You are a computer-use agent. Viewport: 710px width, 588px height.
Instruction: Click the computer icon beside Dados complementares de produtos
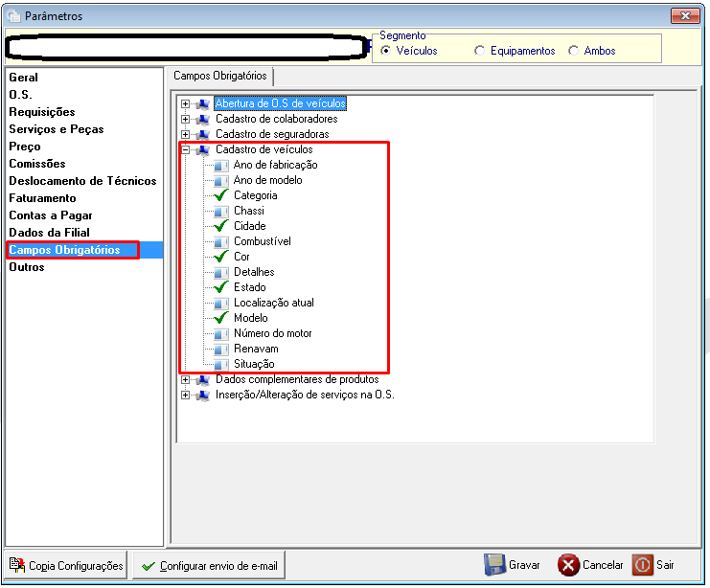point(203,379)
